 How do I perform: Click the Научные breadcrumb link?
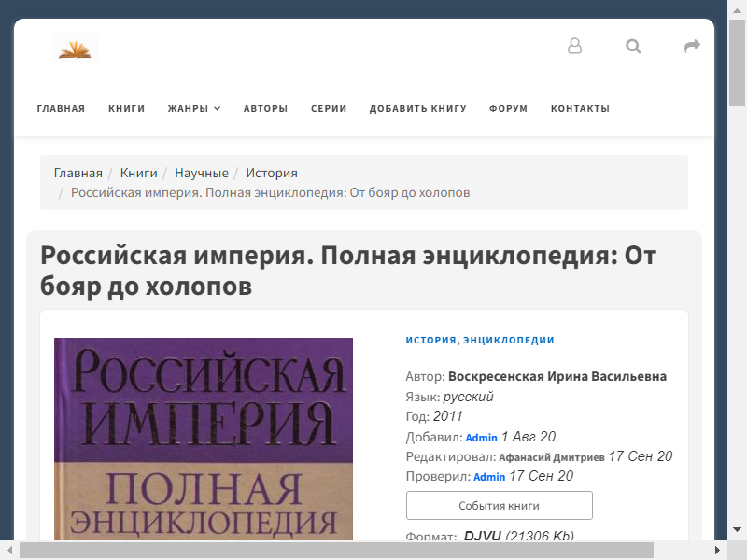(x=202, y=173)
